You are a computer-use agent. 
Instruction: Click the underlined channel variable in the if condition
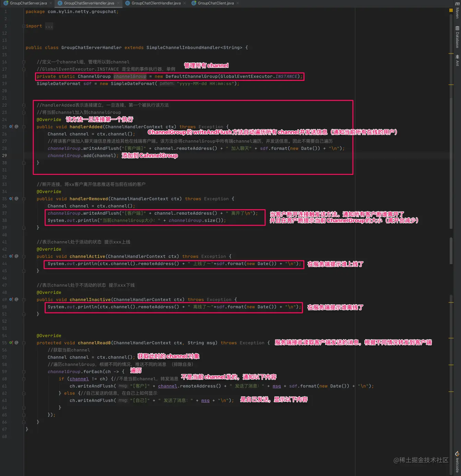79,379
